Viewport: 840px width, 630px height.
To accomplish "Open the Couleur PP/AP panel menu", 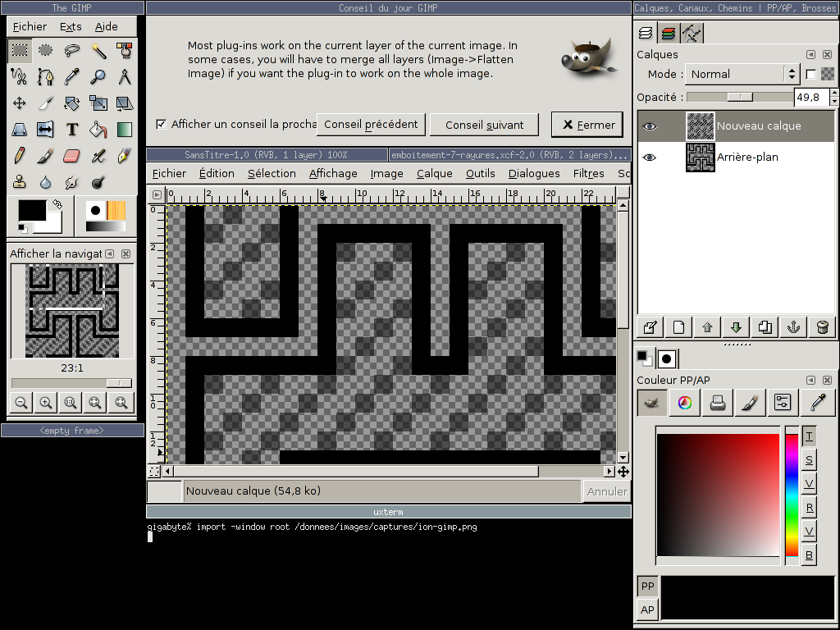I will (811, 381).
